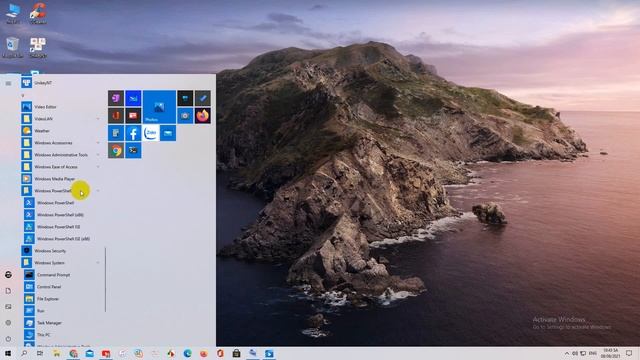The width and height of the screenshot is (640, 360).
Task: Open File Explorer from Windows System
Action: coord(61,299)
